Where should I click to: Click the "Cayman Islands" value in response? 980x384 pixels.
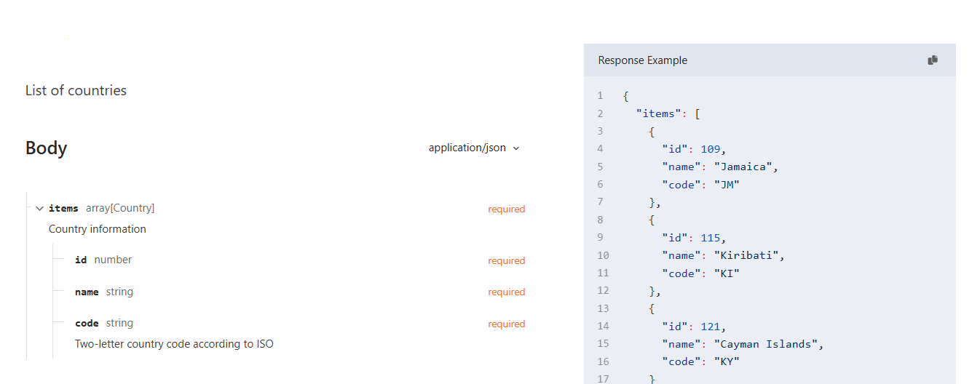pyautogui.click(x=767, y=345)
